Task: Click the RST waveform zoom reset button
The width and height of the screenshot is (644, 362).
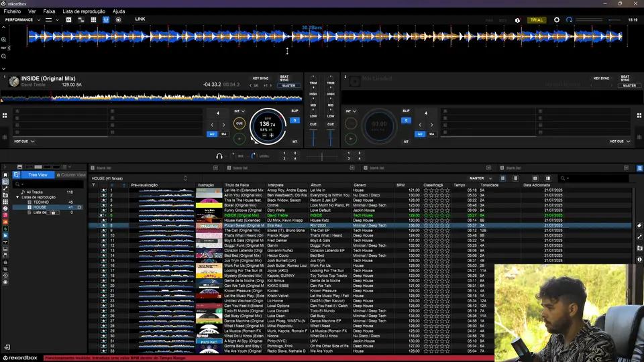Action: pyautogui.click(x=4, y=48)
